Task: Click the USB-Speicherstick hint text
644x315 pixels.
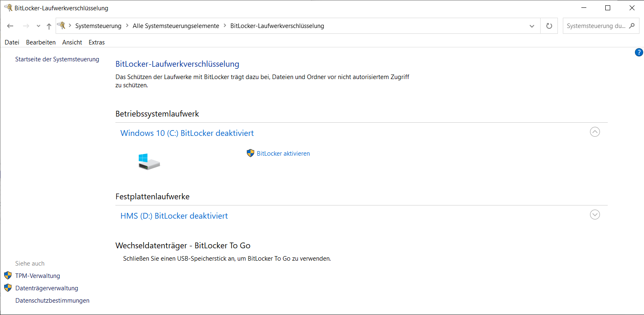Action: (227, 259)
